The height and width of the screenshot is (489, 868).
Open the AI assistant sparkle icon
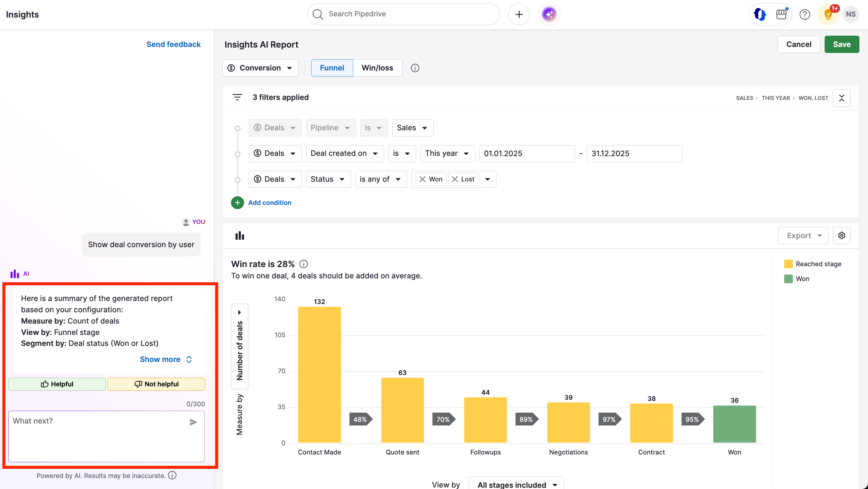(x=548, y=14)
